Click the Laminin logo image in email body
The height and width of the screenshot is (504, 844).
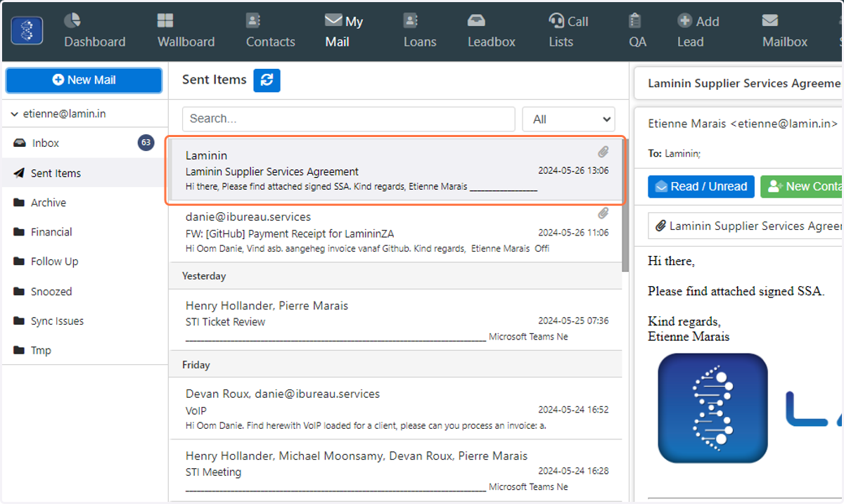713,408
